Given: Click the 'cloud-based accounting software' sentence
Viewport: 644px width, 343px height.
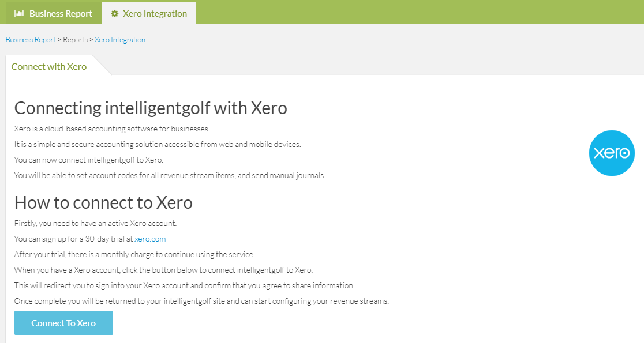Looking at the screenshot, I should pyautogui.click(x=112, y=129).
